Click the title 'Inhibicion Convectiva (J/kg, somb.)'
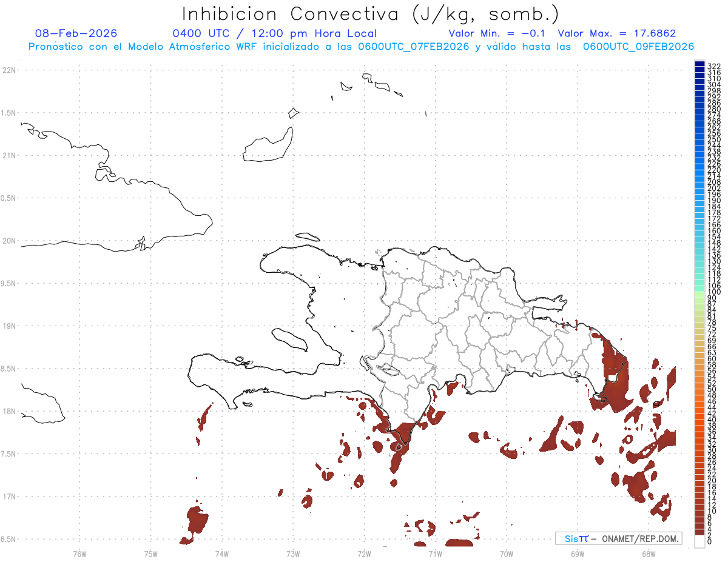The image size is (728, 562). point(370,15)
